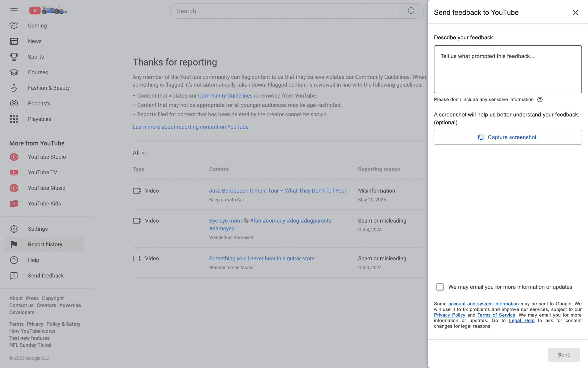Click the Podcasts icon

[x=14, y=104]
